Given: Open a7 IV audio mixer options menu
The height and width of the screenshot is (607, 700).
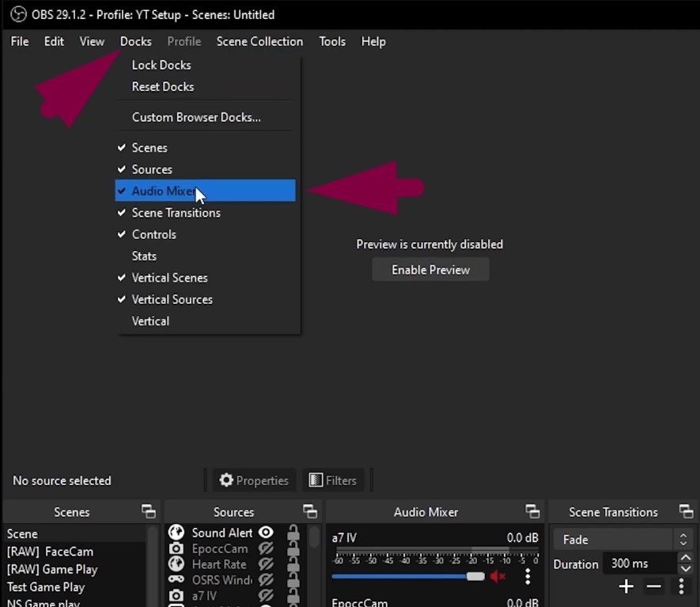Looking at the screenshot, I should point(528,577).
